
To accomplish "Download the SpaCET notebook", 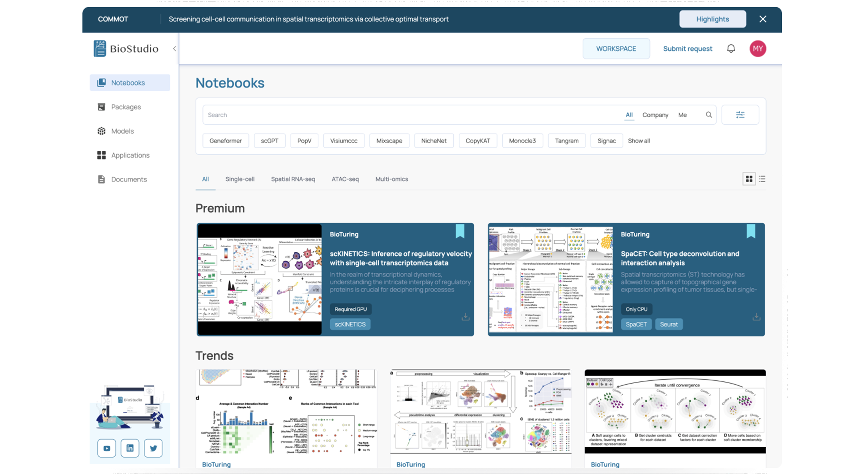I will 756,317.
